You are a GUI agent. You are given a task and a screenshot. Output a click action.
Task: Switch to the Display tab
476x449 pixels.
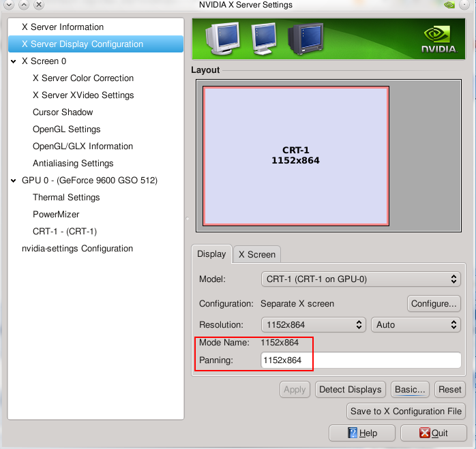coord(211,254)
